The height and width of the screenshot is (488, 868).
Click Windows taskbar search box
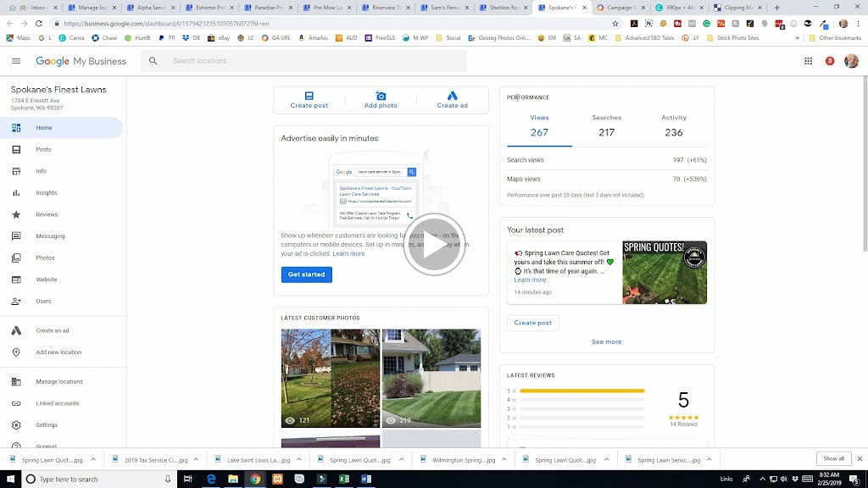pos(100,480)
